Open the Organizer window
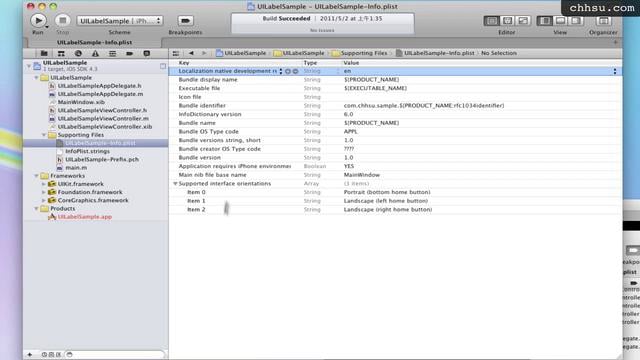 point(603,21)
